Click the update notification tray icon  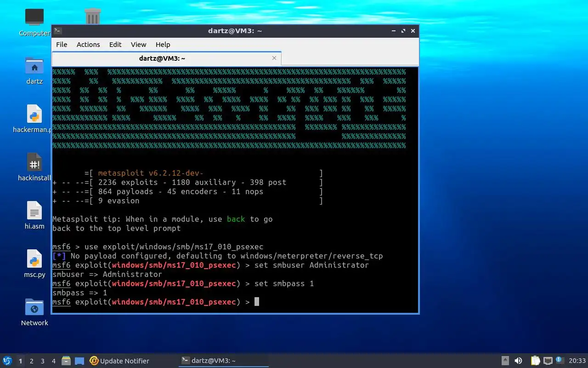click(x=560, y=360)
